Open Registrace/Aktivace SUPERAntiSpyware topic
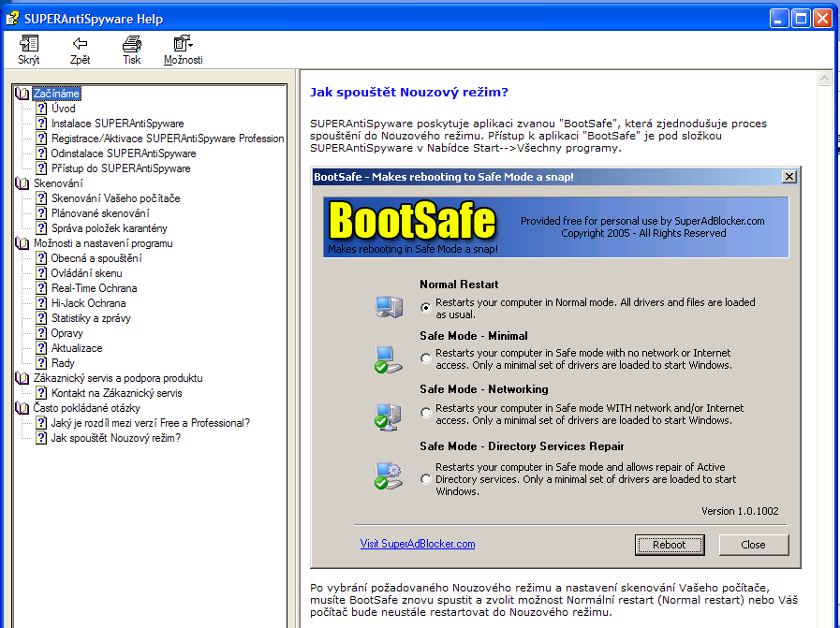Screen dimensions: 840x628 click(x=168, y=139)
